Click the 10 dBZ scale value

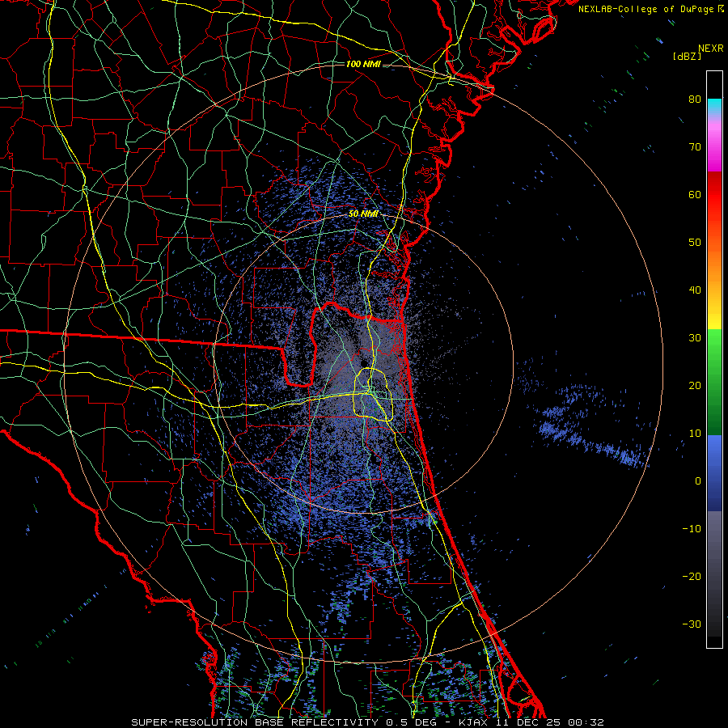point(695,434)
